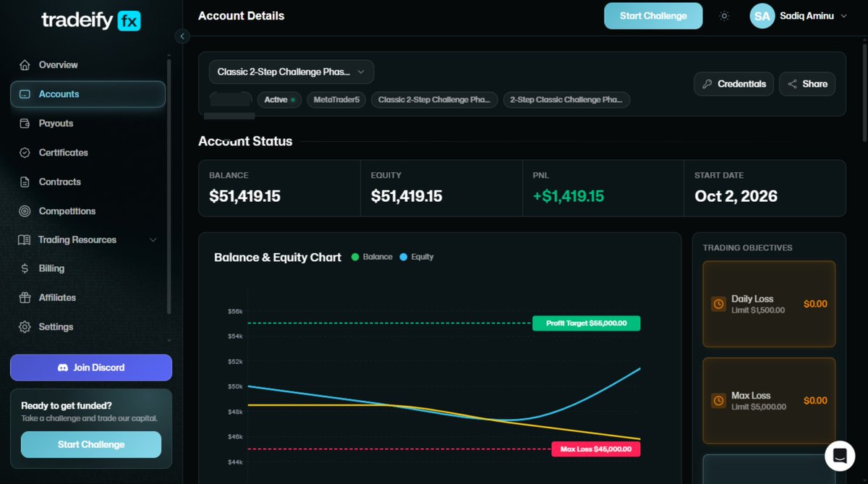This screenshot has width=868, height=484.
Task: Open Certificates page
Action: pos(88,153)
